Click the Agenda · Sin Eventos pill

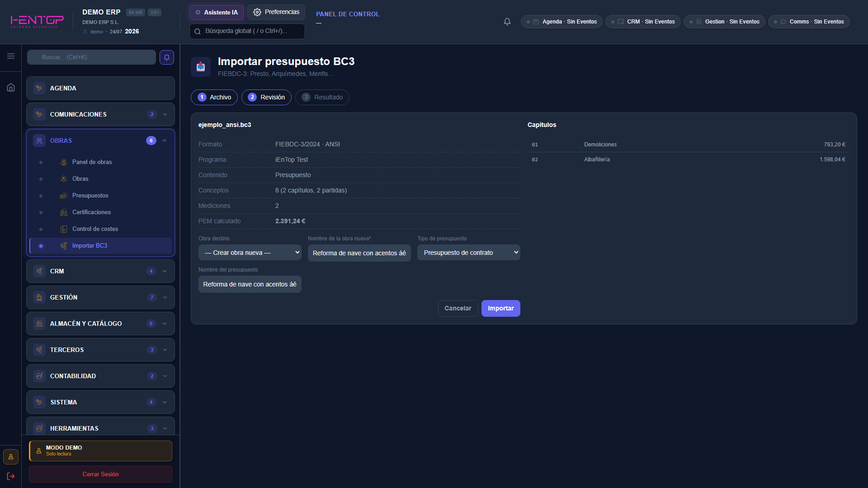coord(561,22)
